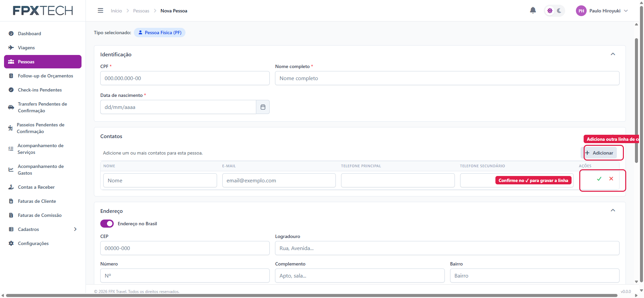The image size is (644, 298).
Task: Click the Passeios Pendentes hiker icon
Action: [10, 128]
